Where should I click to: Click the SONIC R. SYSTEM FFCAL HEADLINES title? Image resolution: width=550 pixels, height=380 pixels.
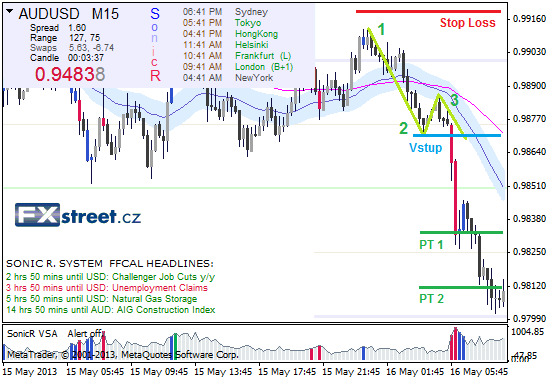(110, 264)
